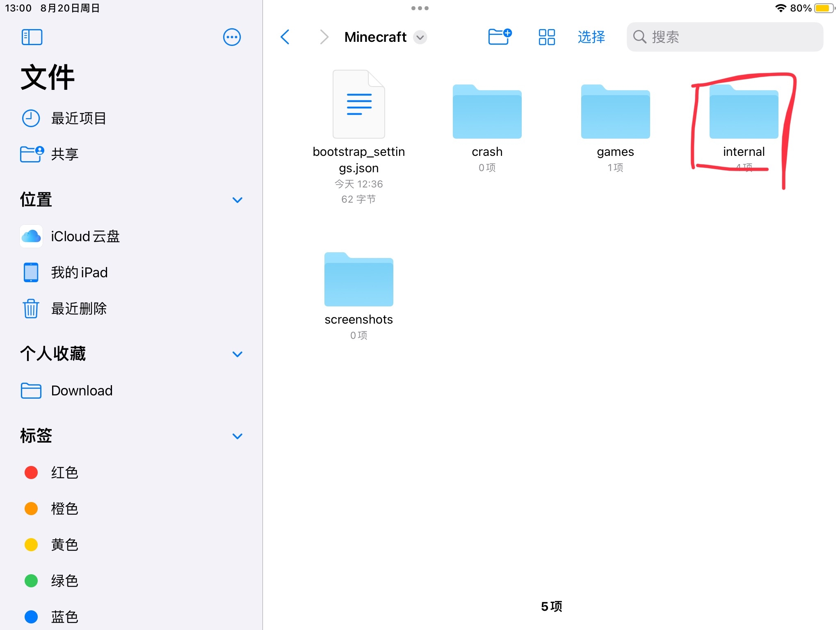Select 我的 iPad location
Screen dimensions: 840x630
131,272
